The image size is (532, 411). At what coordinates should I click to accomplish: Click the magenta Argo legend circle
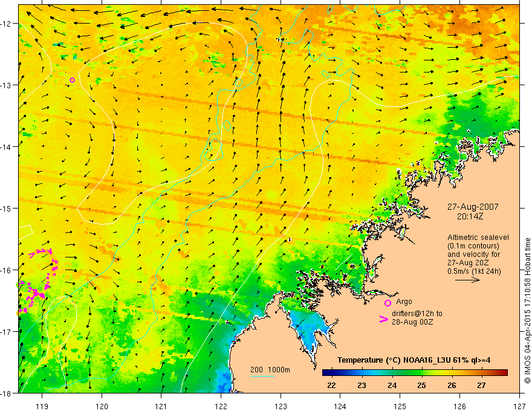pyautogui.click(x=388, y=303)
